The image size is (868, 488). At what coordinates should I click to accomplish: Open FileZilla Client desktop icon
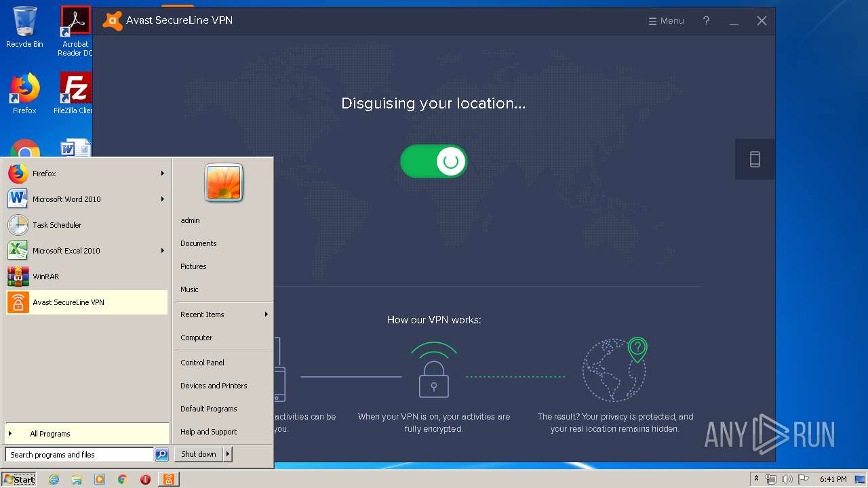click(73, 94)
